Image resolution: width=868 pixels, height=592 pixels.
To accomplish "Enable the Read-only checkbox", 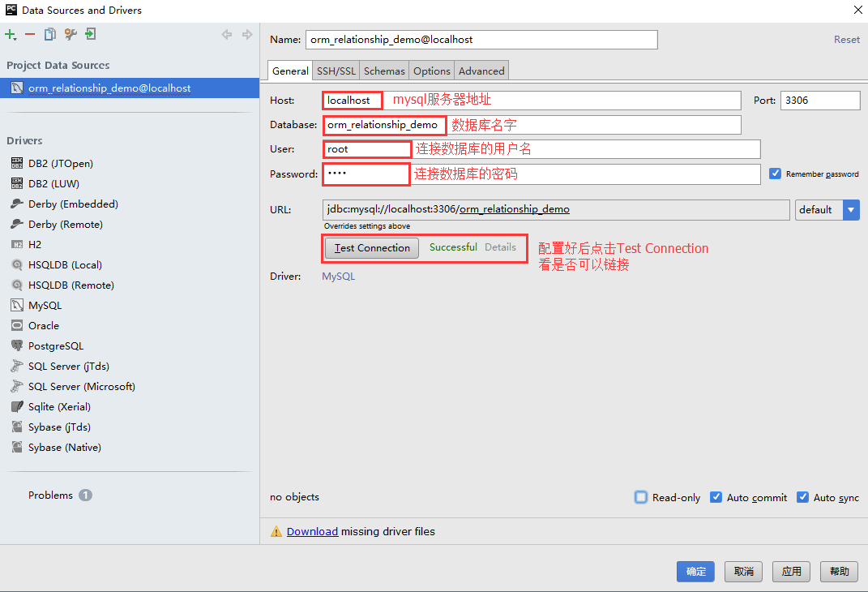I will click(641, 497).
